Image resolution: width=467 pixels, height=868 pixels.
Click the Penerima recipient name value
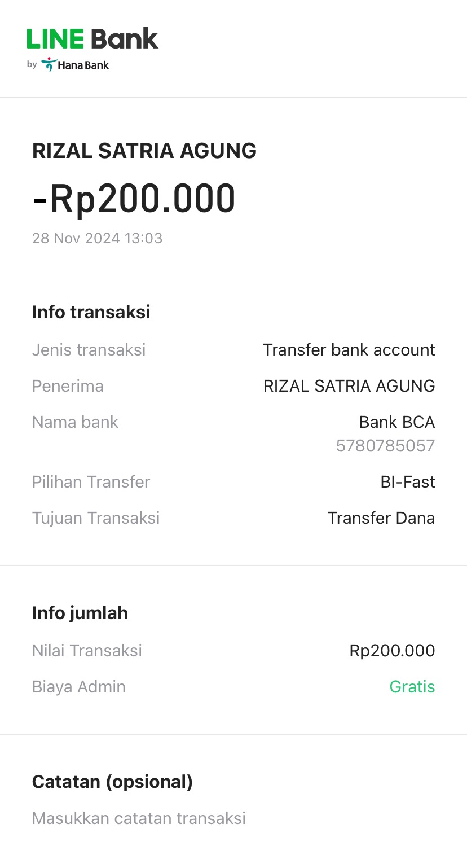tap(349, 386)
